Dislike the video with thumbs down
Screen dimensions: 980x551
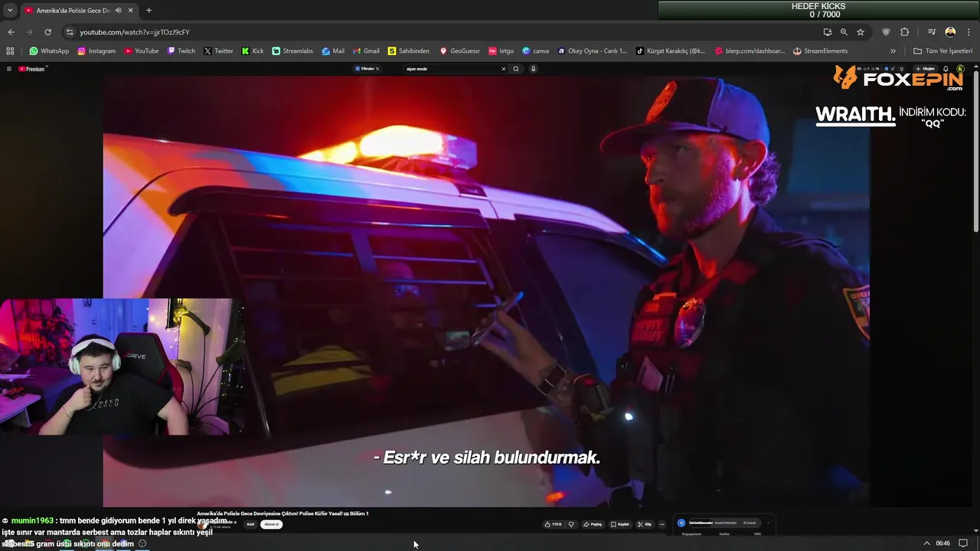(570, 524)
